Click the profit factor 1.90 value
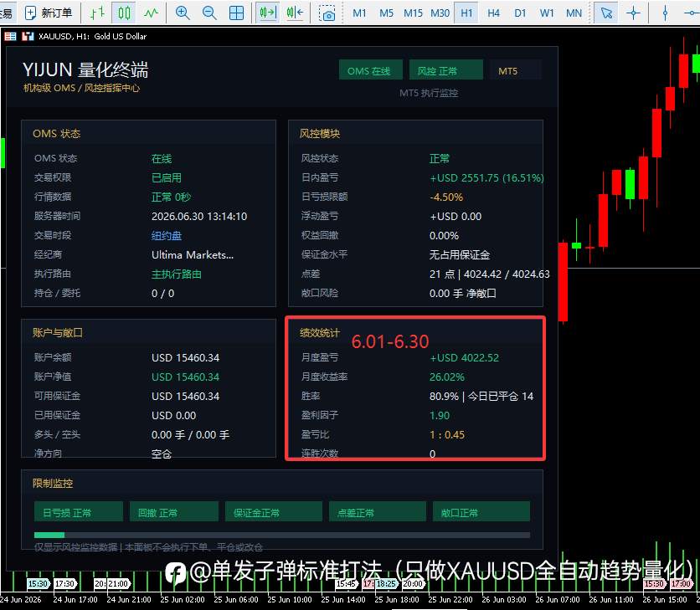Screen dimensions: 700x610 440,415
